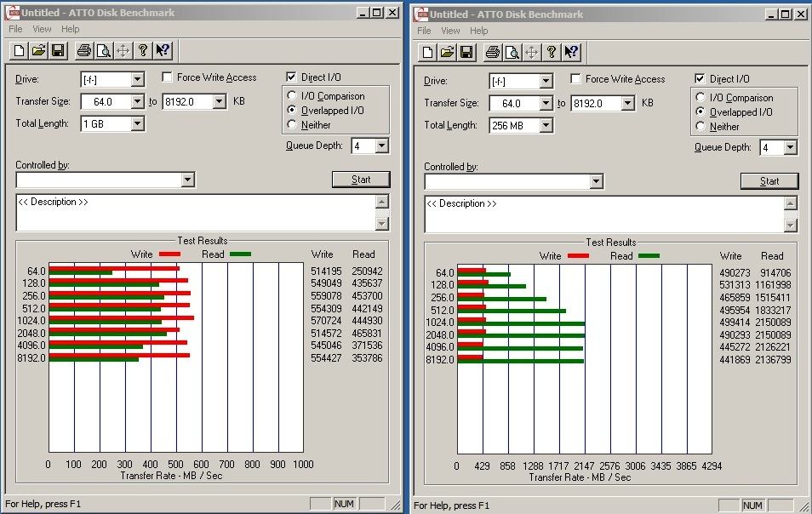Image resolution: width=812 pixels, height=514 pixels.
Task: Minimize the right ATTO window
Action: (x=772, y=14)
